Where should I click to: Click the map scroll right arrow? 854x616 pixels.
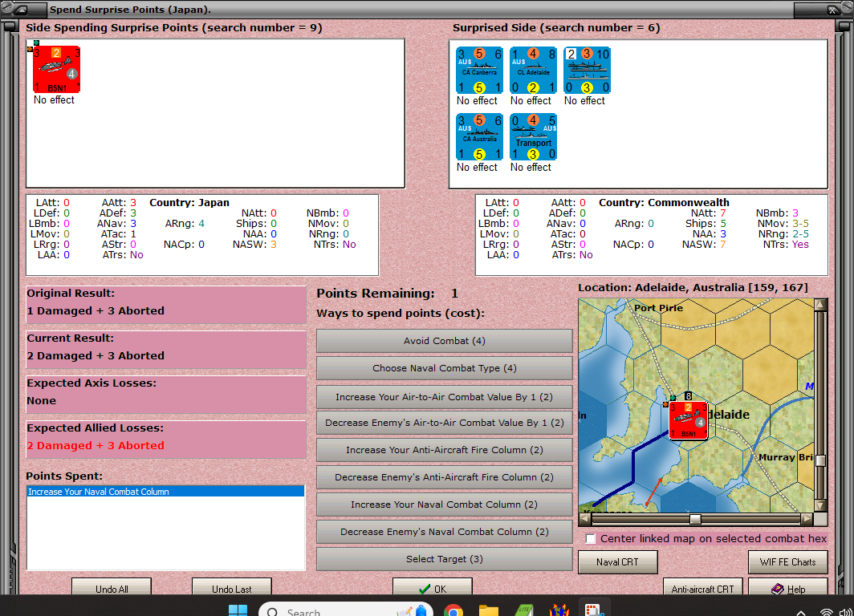click(807, 519)
